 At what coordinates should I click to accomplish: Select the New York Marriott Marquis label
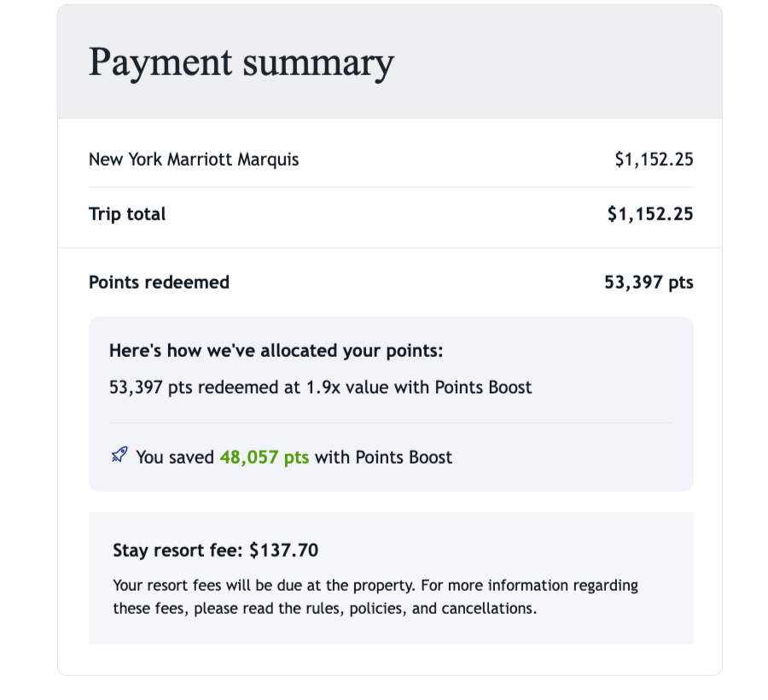[194, 160]
